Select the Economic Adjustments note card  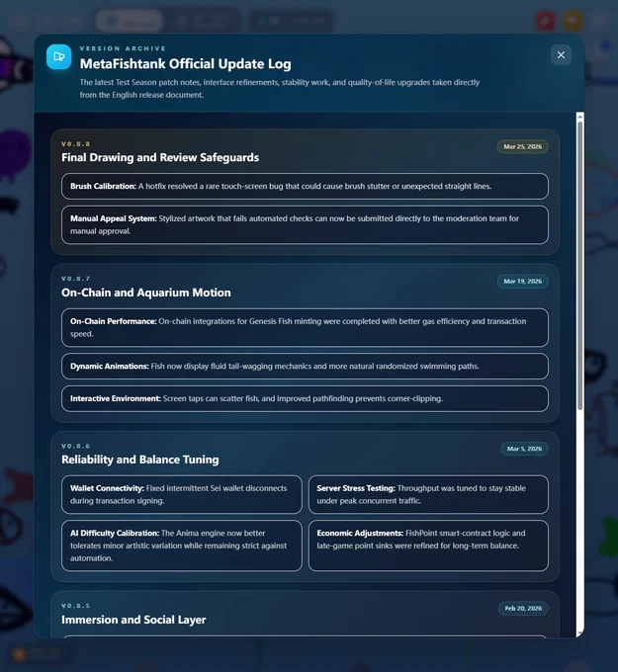428,546
